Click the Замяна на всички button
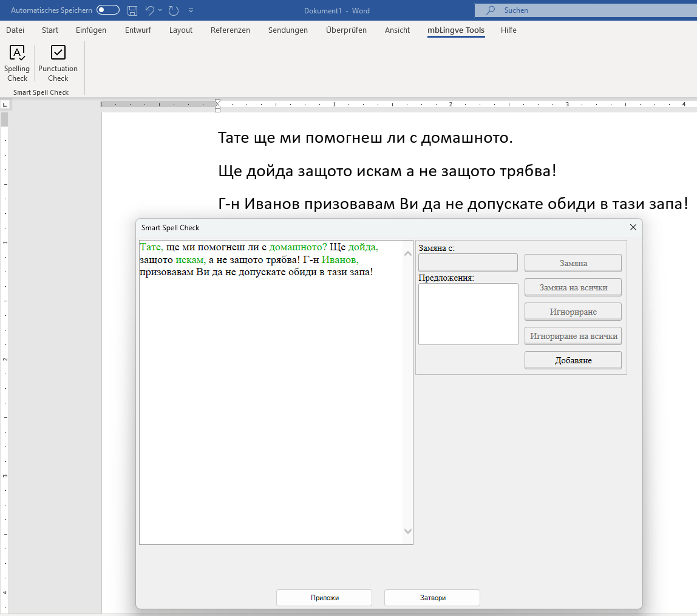This screenshot has height=616, width=697. click(x=573, y=287)
